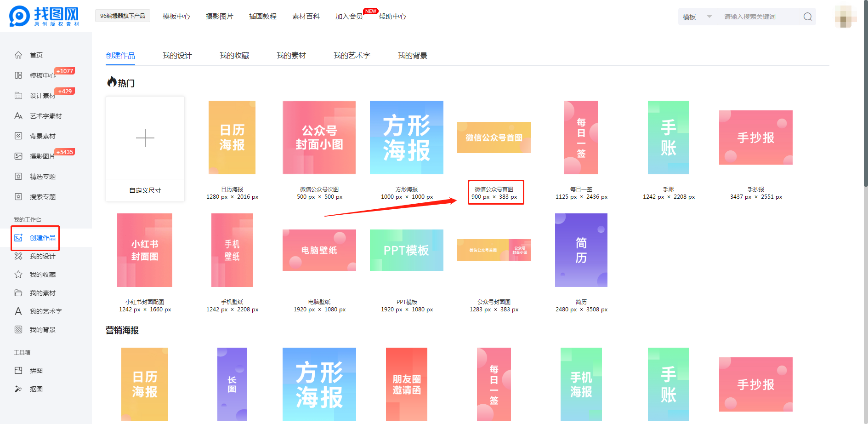Expand the 模板 search type dropdown

click(x=697, y=17)
